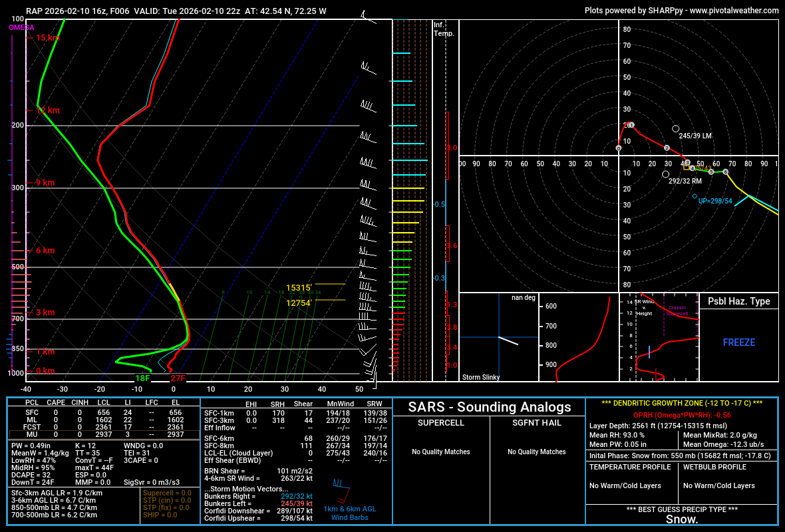Click the Storm Slinky plot
The width and height of the screenshot is (785, 532).
498,337
